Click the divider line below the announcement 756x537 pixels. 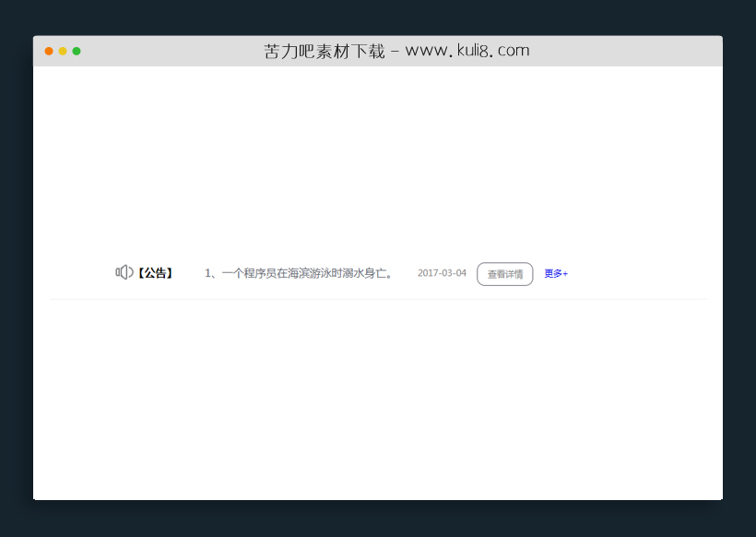pos(378,297)
